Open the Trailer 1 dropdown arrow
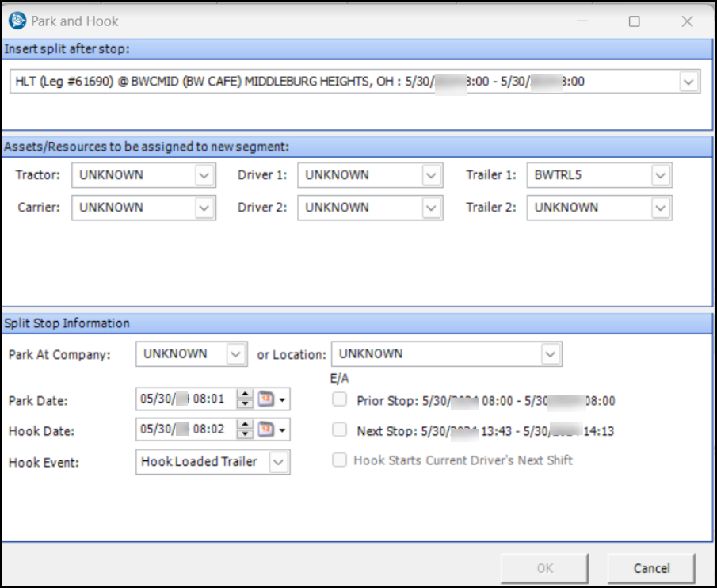This screenshot has height=588, width=717. tap(660, 175)
